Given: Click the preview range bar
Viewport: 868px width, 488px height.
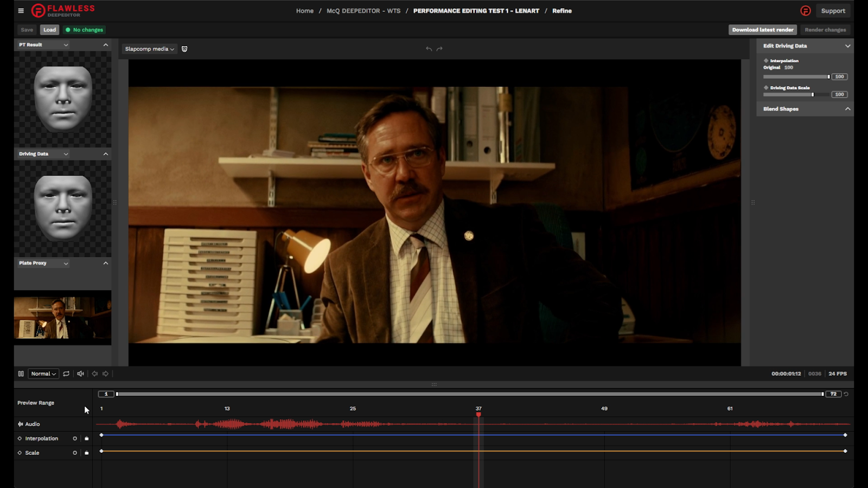Looking at the screenshot, I should [470, 394].
